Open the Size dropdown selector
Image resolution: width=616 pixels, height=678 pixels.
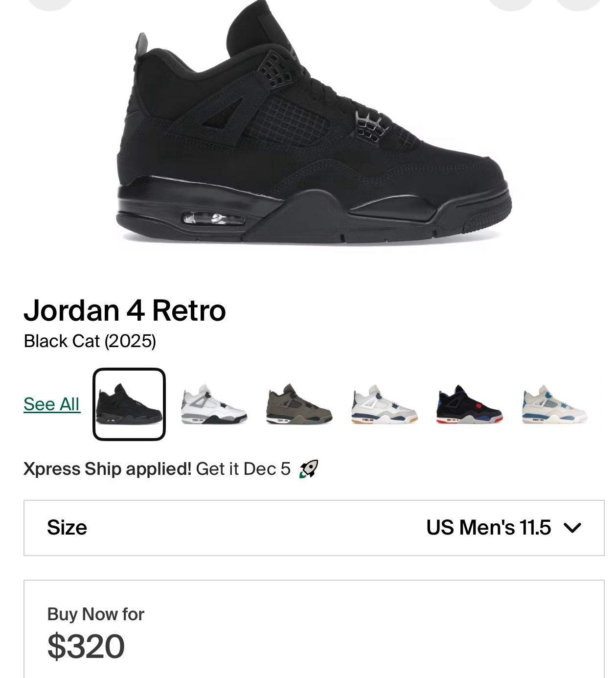pyautogui.click(x=314, y=528)
